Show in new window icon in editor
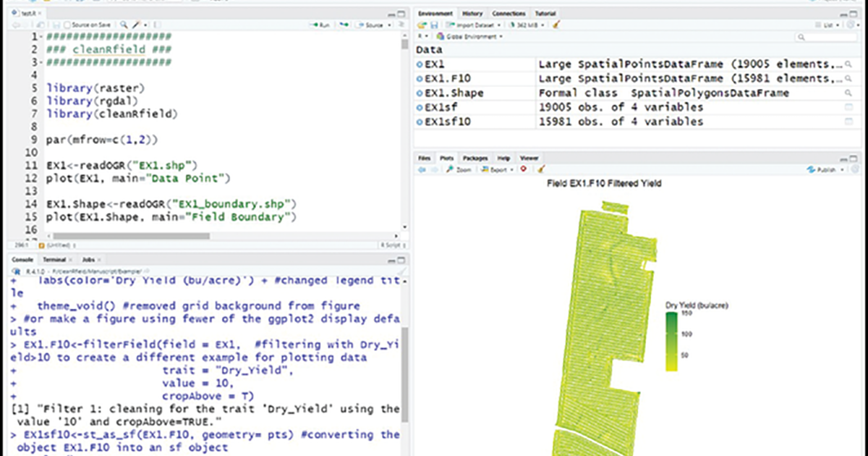The image size is (868, 456). (41, 25)
